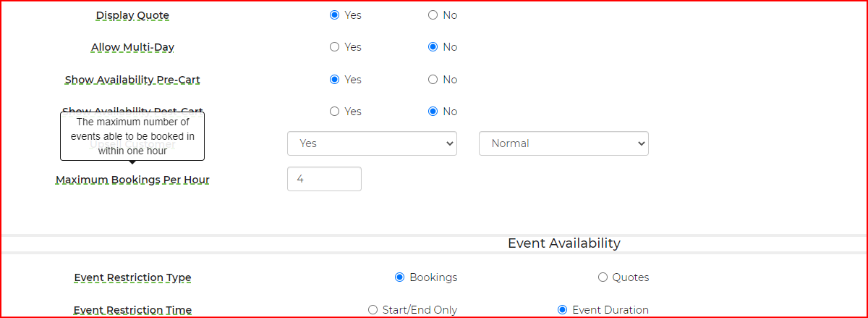The height and width of the screenshot is (318, 868).
Task: Choose Start/End Only restriction time
Action: point(373,310)
